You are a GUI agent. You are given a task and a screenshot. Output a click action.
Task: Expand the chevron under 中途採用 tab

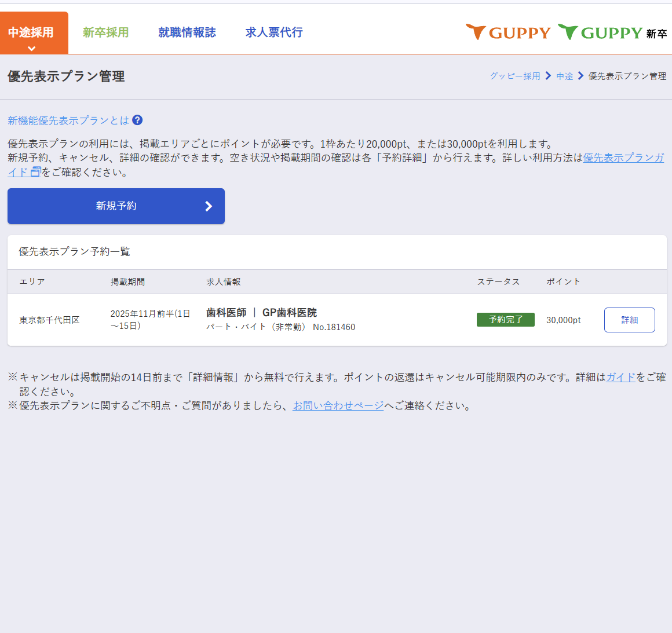pos(32,49)
